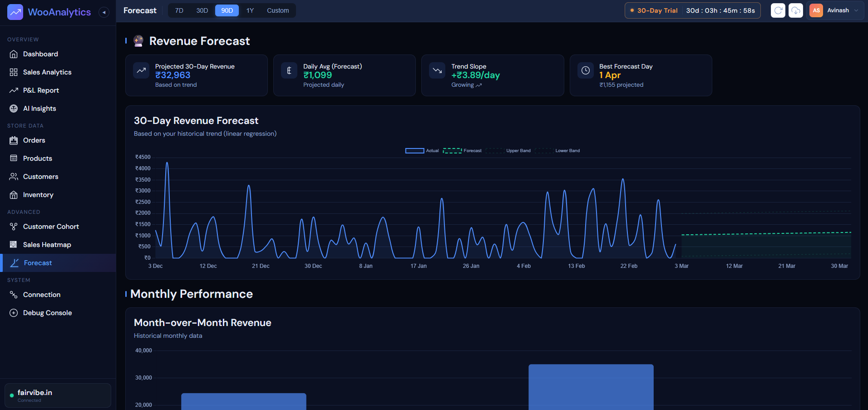Toggle the Forecast series legend item

click(462, 151)
